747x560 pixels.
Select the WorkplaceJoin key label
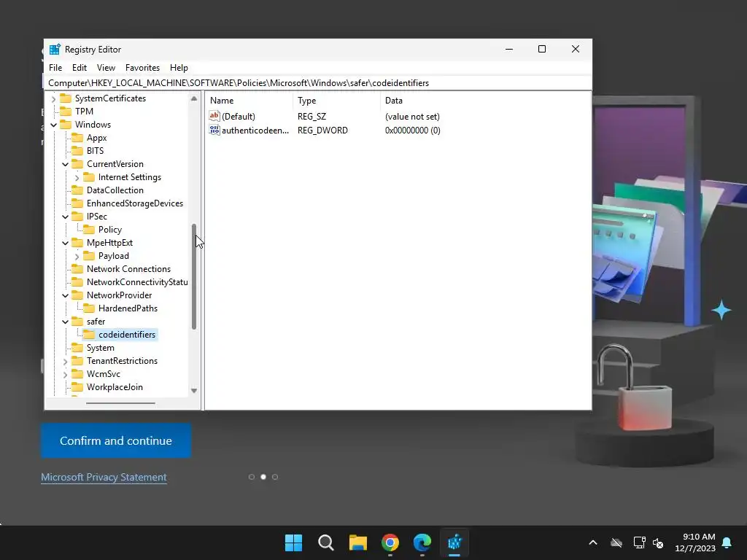[115, 387]
